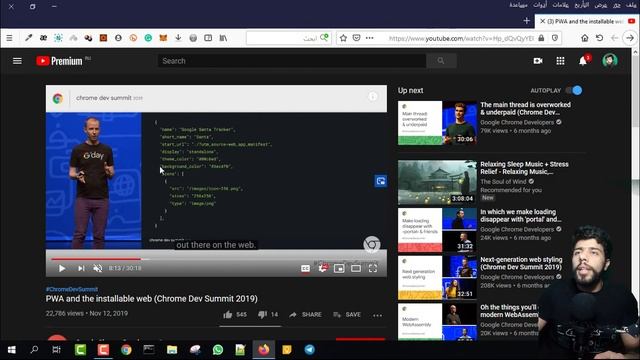Unmute the video volume
The image size is (640, 360).
coord(98,268)
